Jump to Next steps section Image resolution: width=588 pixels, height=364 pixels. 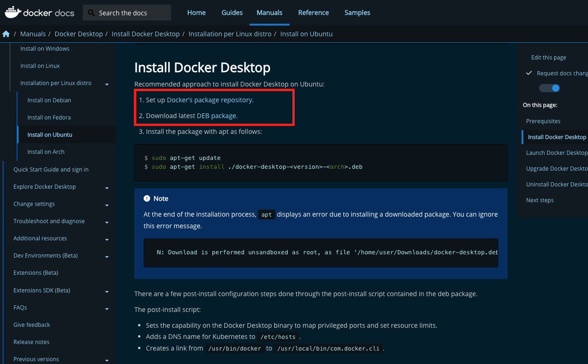[x=540, y=200]
